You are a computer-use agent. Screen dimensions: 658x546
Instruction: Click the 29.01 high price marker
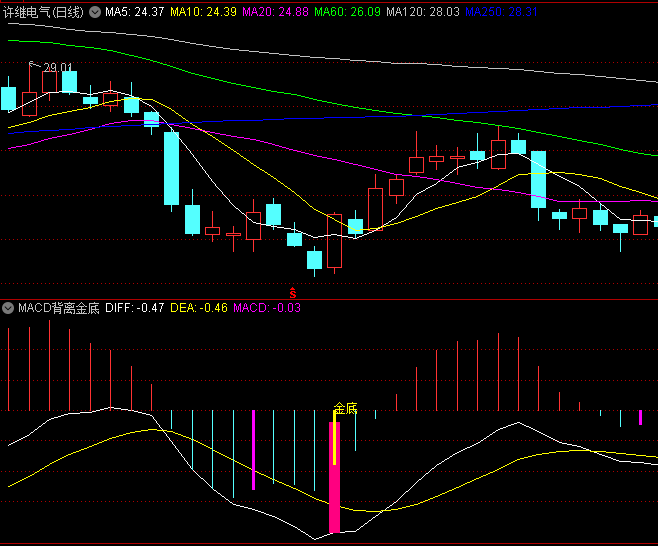coord(58,67)
